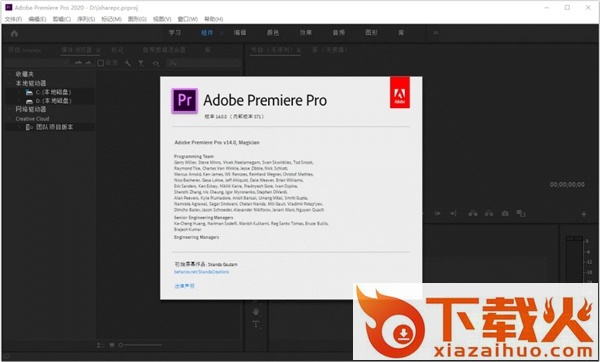Screen dimensions: 600x362
Task: Select the D: (本地磁盘) drive
Action: pos(53,101)
